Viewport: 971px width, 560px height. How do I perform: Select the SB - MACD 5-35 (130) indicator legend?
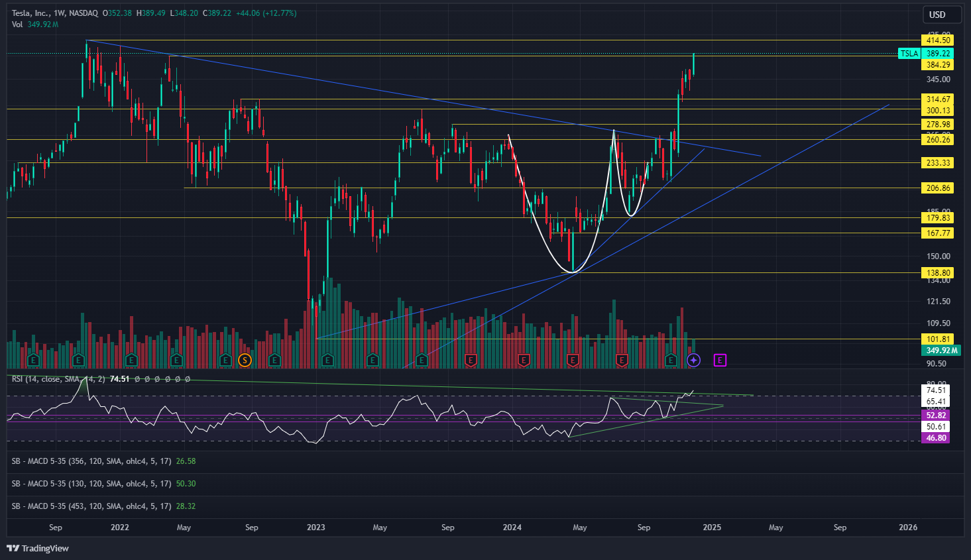103,484
